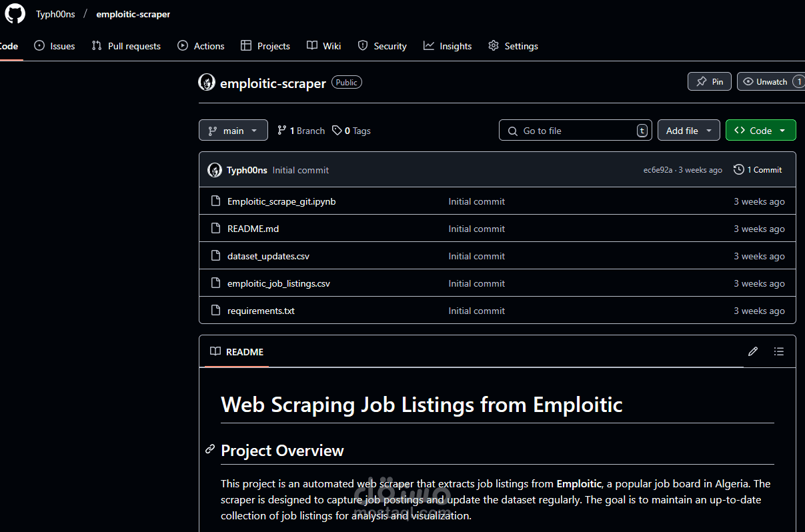View the 1 Branch link
Screen dimensions: 805x532
pyautogui.click(x=301, y=131)
